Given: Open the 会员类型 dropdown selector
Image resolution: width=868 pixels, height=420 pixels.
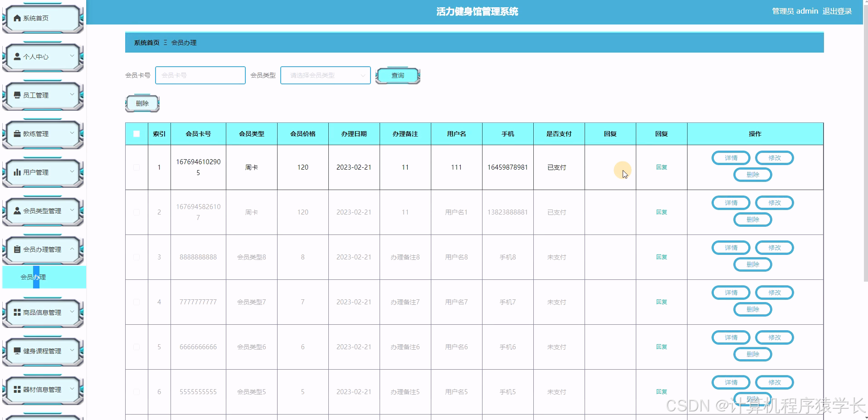Looking at the screenshot, I should coord(326,75).
